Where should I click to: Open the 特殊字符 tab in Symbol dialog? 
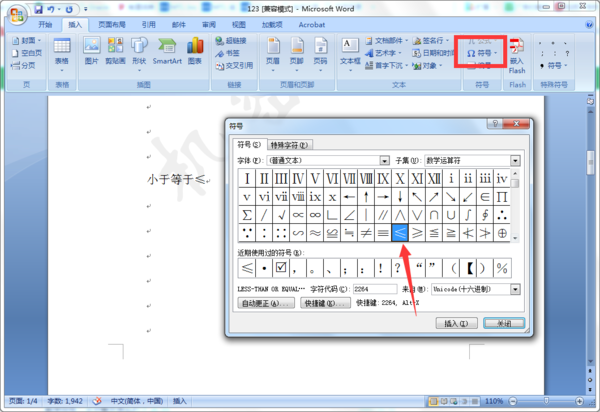[x=289, y=145]
